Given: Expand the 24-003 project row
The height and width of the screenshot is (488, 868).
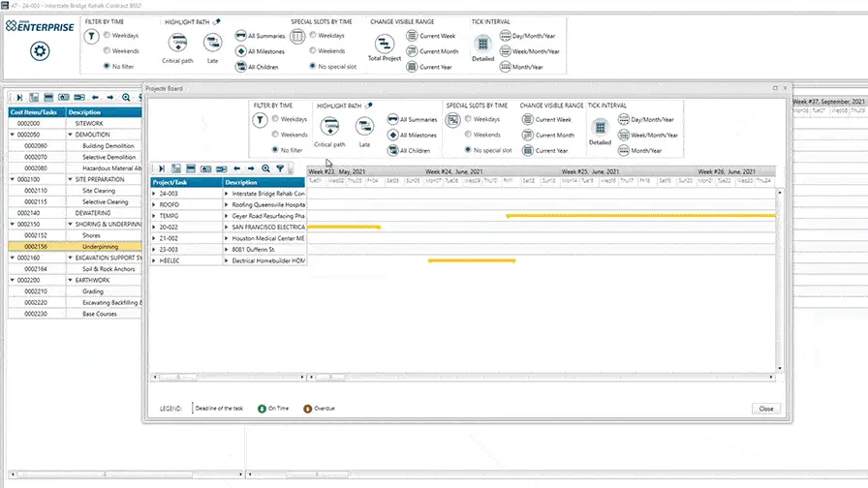Looking at the screenshot, I should [x=153, y=193].
